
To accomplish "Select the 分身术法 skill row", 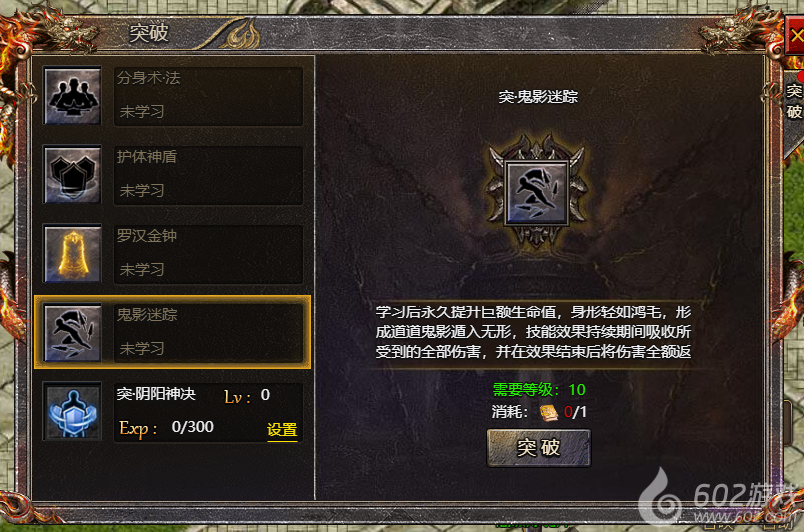I will pyautogui.click(x=173, y=96).
